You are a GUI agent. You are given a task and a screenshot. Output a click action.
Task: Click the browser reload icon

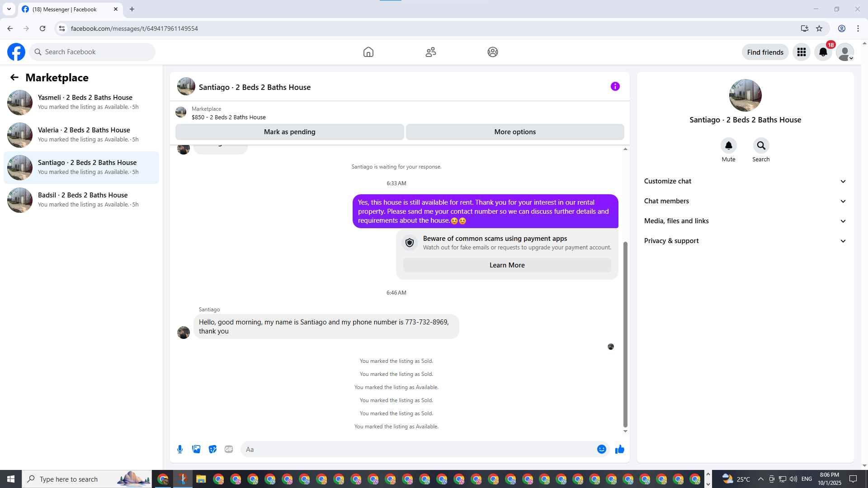click(42, 28)
